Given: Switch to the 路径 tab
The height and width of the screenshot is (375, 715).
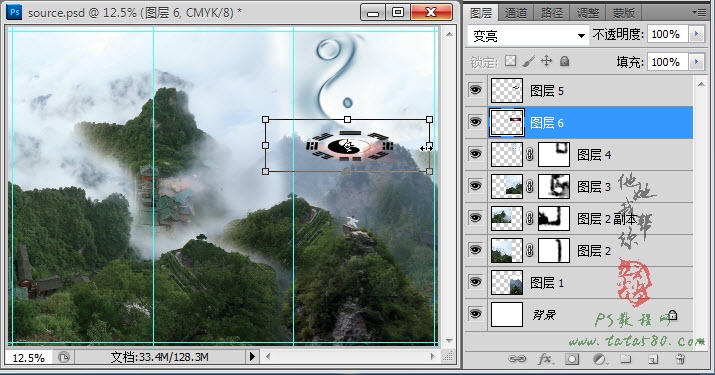Looking at the screenshot, I should click(x=552, y=13).
